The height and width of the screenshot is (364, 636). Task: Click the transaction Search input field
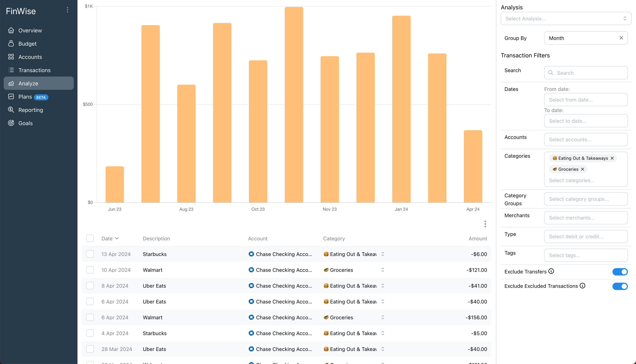click(x=586, y=73)
